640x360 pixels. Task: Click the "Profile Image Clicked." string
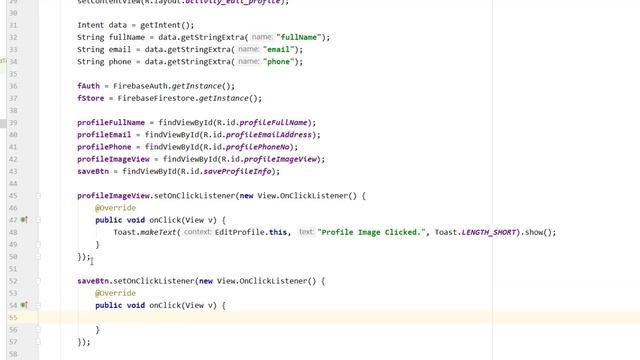(371, 232)
